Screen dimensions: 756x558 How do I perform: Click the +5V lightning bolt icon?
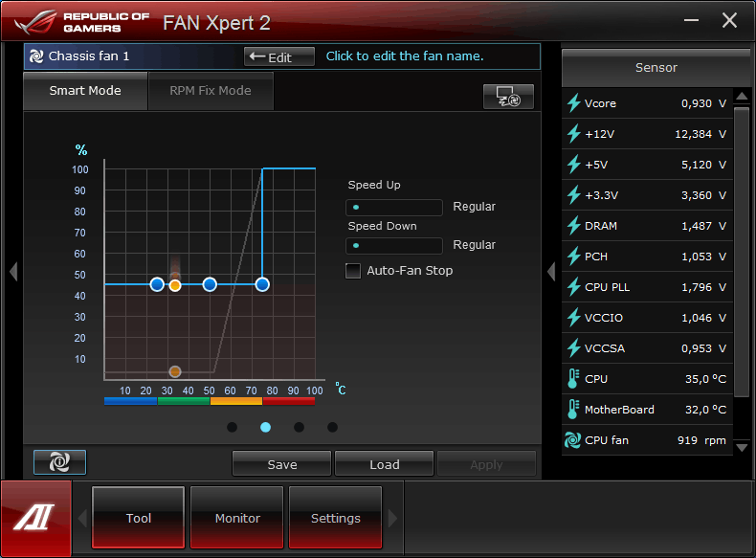click(574, 165)
